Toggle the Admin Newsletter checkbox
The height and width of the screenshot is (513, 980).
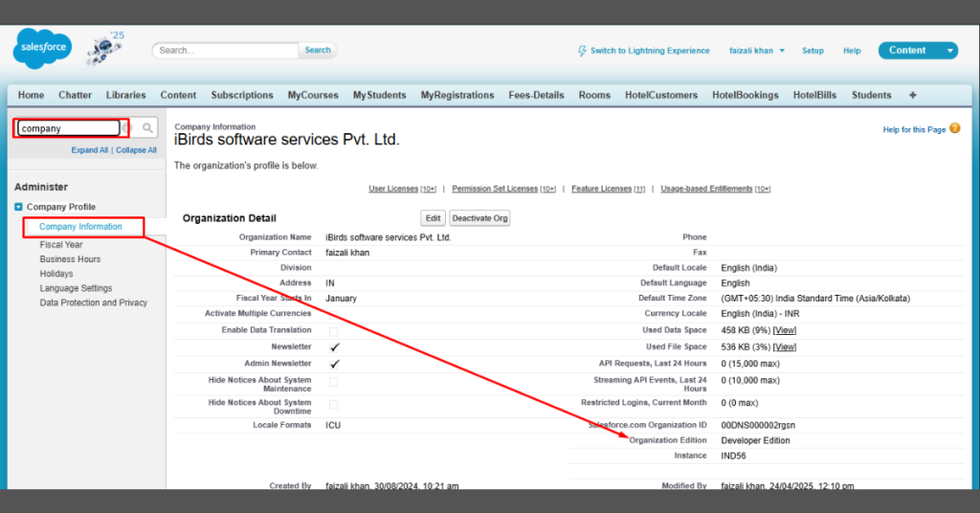point(334,365)
